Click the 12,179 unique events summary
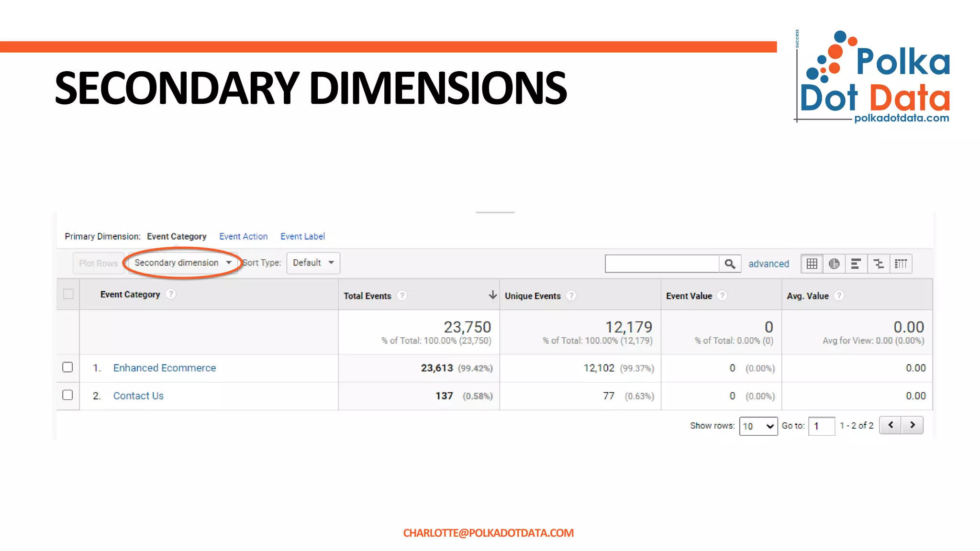This screenshot has width=980, height=551. [629, 327]
